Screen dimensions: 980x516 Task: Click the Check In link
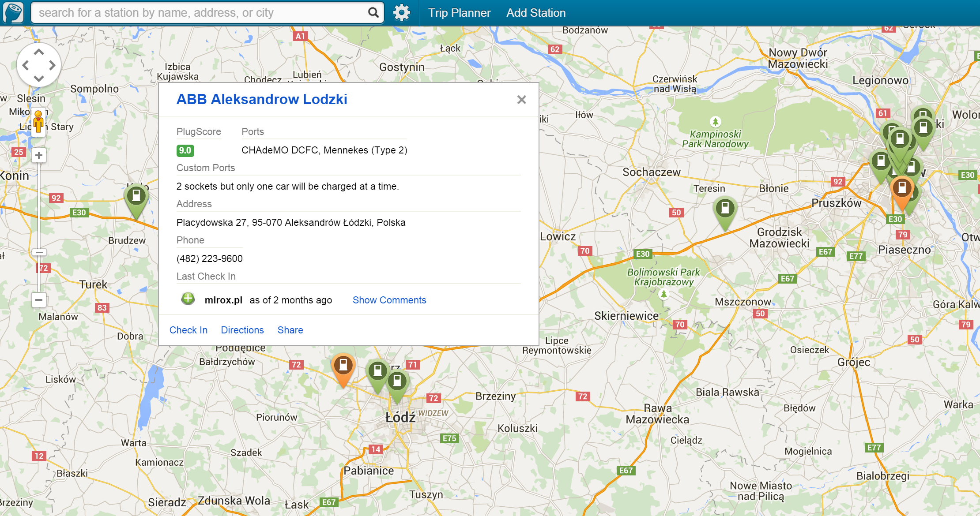(x=188, y=330)
